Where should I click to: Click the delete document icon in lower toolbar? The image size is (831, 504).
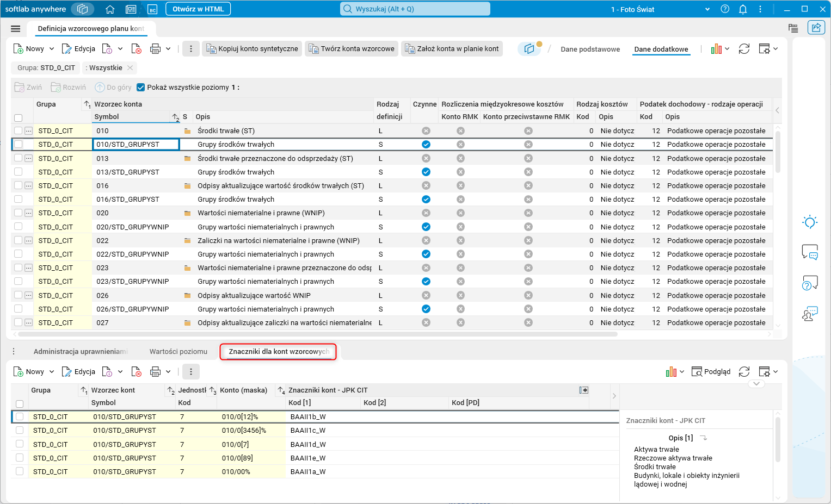137,372
